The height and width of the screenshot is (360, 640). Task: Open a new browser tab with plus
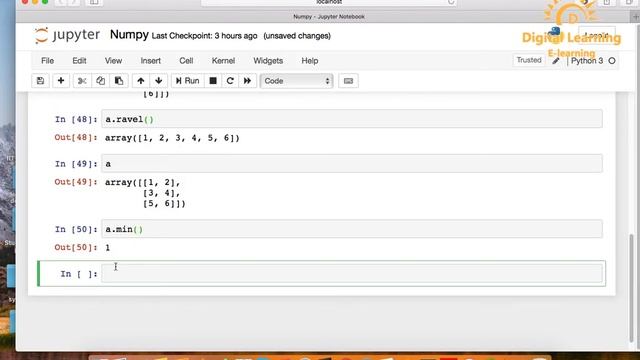click(x=636, y=17)
